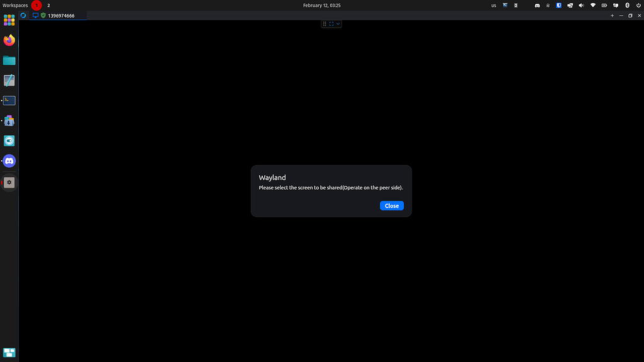Click the blue screen tray icon
The width and height of the screenshot is (644, 362).
click(505, 5)
